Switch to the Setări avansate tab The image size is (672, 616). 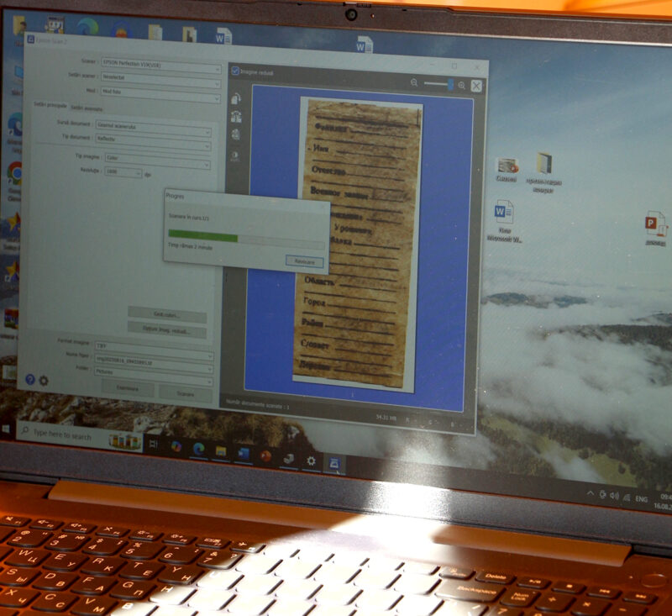pyautogui.click(x=87, y=108)
